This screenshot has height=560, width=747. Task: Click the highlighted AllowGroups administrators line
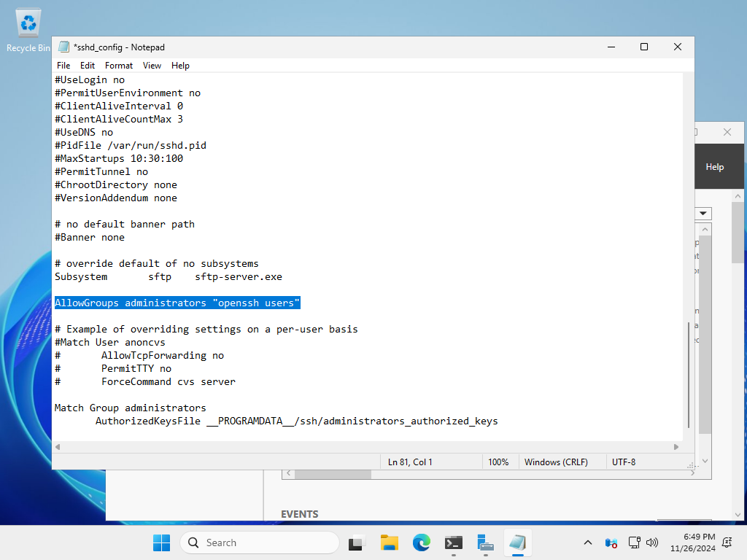click(177, 303)
